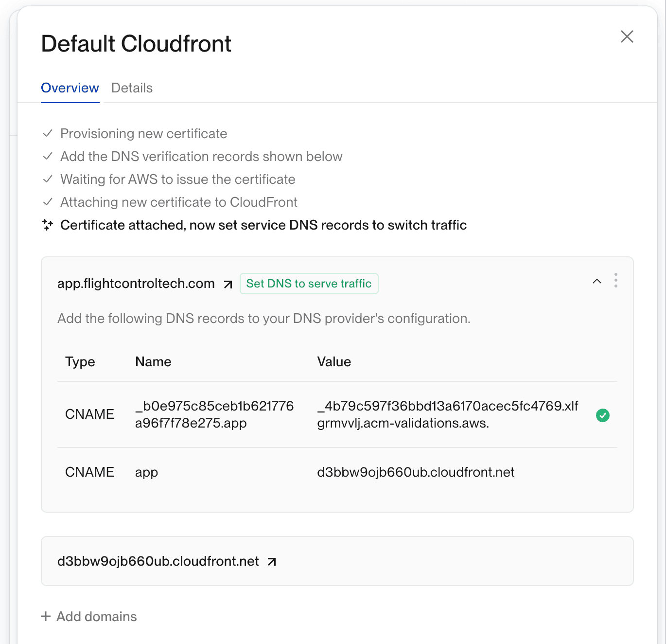Open the Details tab

(x=132, y=88)
